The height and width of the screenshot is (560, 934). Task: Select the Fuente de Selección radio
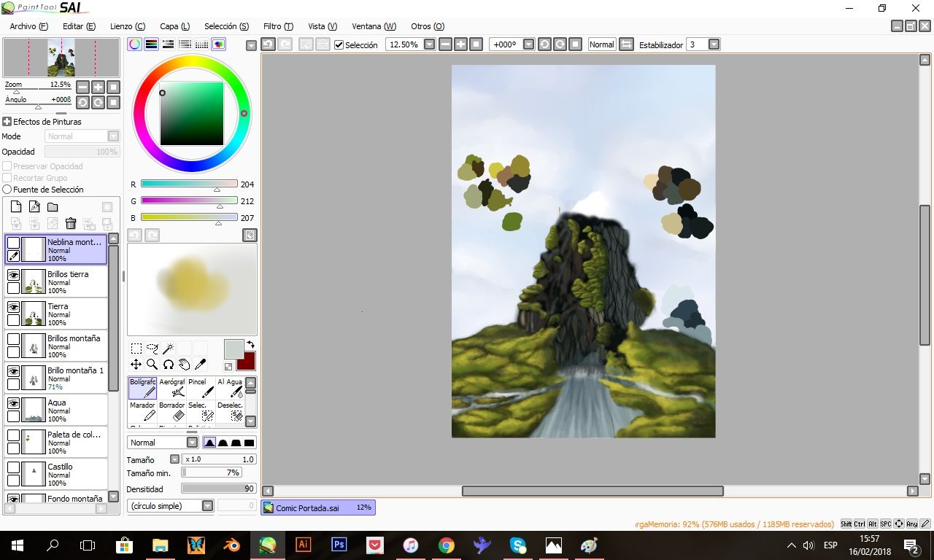(7, 190)
